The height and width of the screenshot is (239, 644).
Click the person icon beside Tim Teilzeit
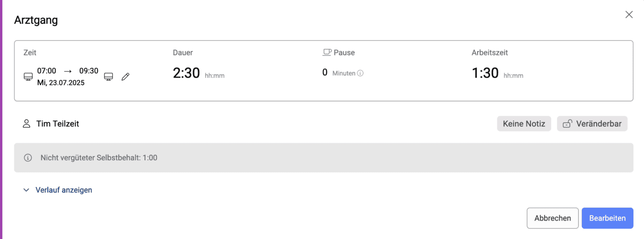tap(27, 124)
